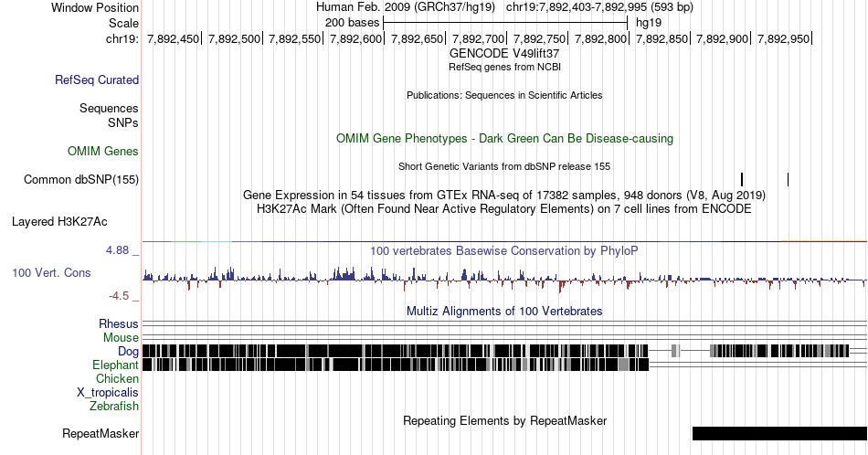Select the Common dbSNP(155) track label
The width and height of the screenshot is (868, 455).
point(81,179)
